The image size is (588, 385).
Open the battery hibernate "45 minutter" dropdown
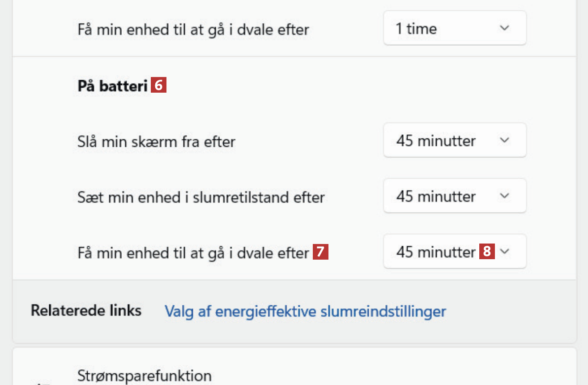(x=454, y=252)
